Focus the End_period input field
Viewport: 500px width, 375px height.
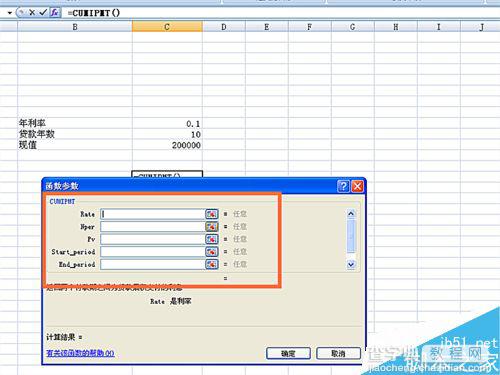(x=153, y=264)
